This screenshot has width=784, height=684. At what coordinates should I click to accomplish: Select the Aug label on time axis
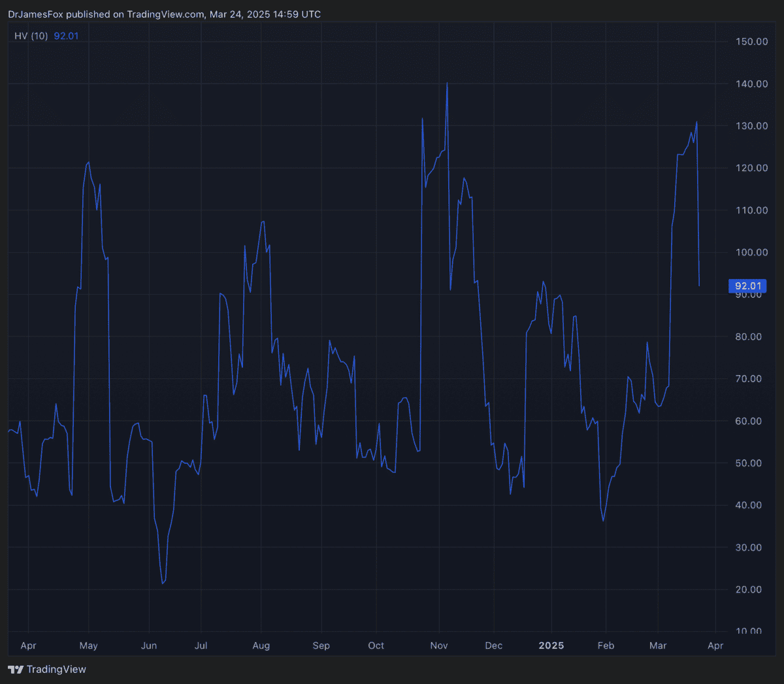[261, 645]
